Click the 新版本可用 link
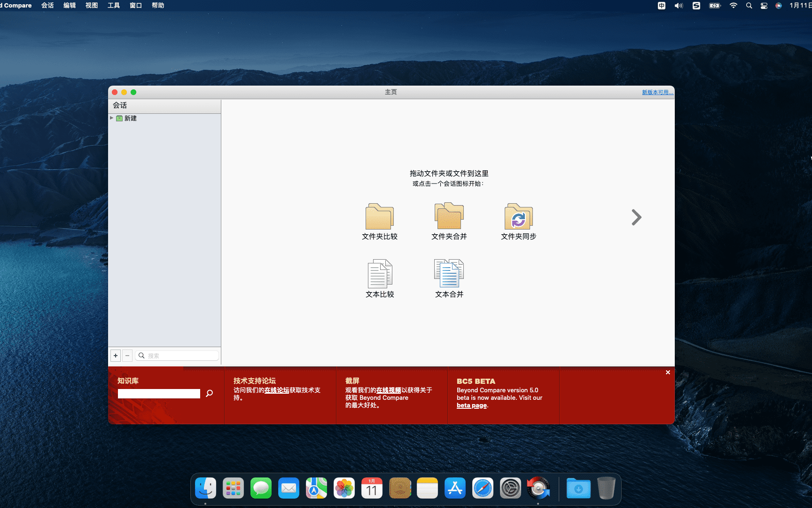812x508 pixels. (656, 92)
